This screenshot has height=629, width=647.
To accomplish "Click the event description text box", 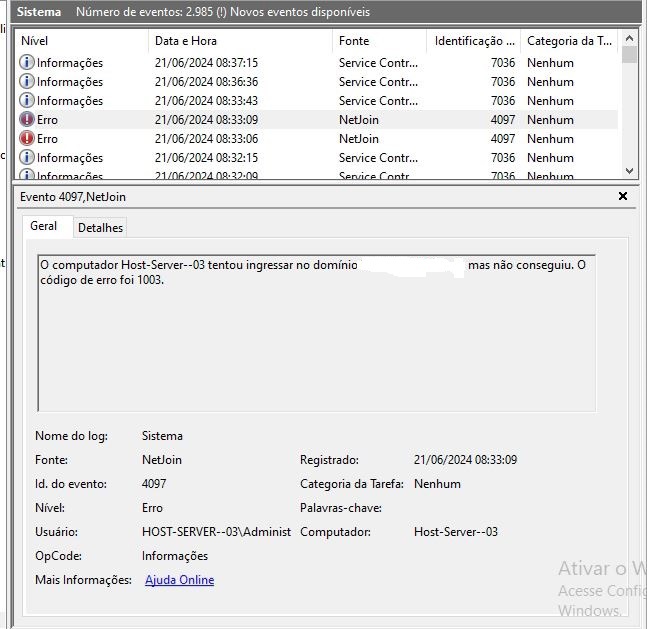I will 316,333.
